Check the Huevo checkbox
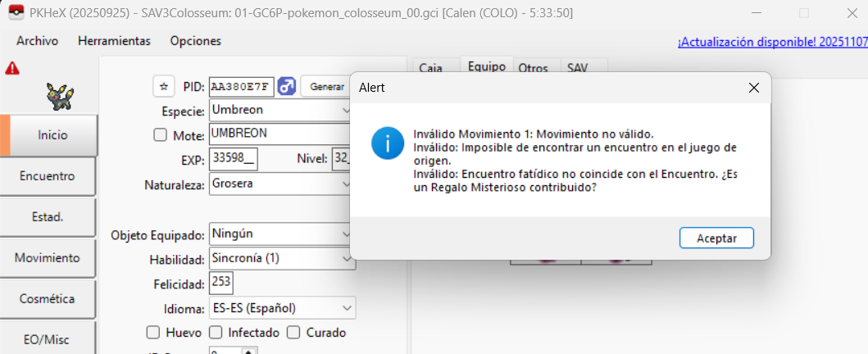Screen dimensions: 868x354 (152, 333)
